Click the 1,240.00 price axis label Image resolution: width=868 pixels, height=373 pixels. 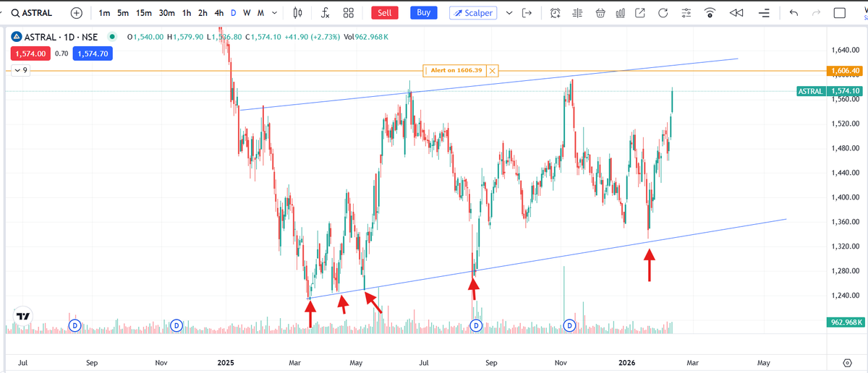(x=844, y=295)
